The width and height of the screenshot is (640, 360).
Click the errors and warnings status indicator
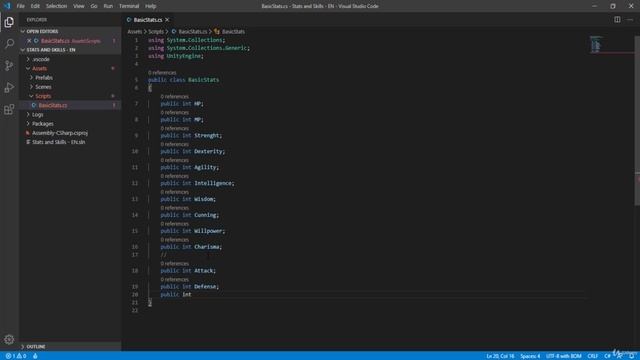(16, 356)
